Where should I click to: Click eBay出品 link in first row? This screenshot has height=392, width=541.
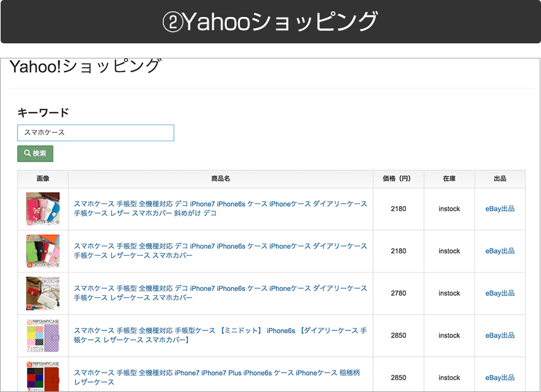500,209
